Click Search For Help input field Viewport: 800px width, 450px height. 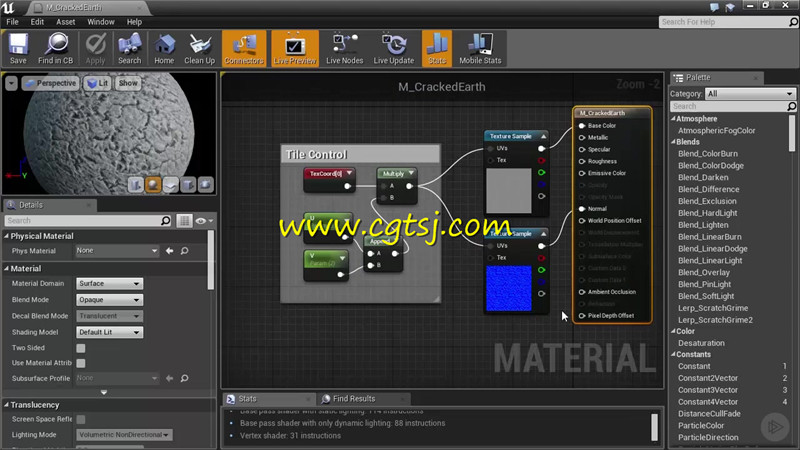(723, 22)
